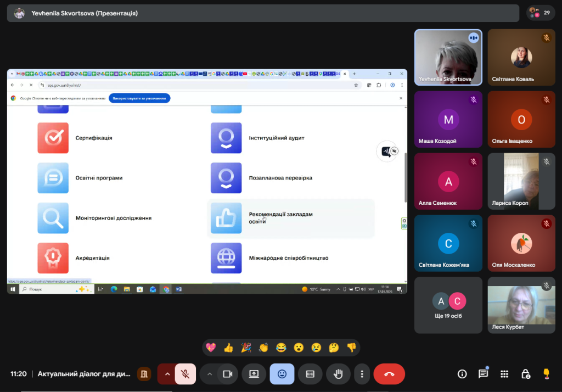Raise your hand in the meeting

[338, 374]
